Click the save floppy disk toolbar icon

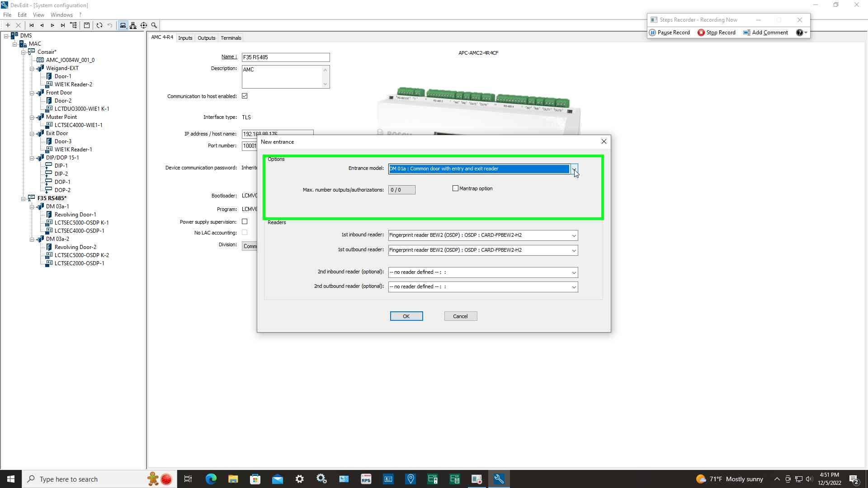tap(87, 25)
